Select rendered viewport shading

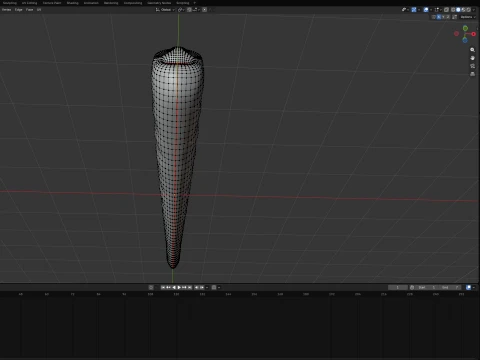[x=469, y=10]
